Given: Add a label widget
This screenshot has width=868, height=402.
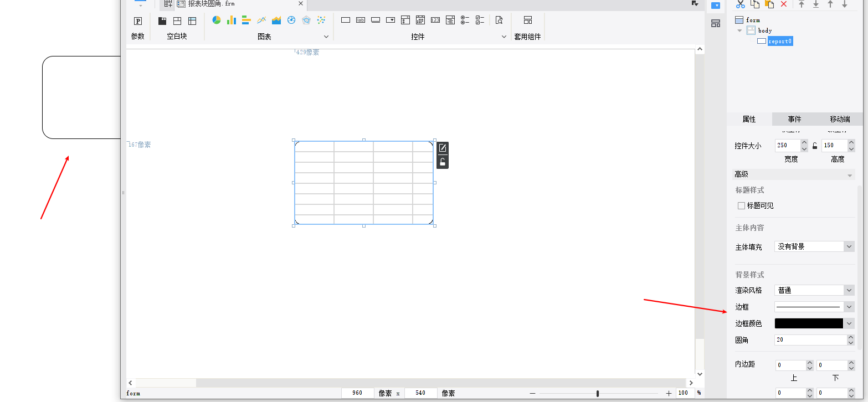Looking at the screenshot, I should [361, 20].
